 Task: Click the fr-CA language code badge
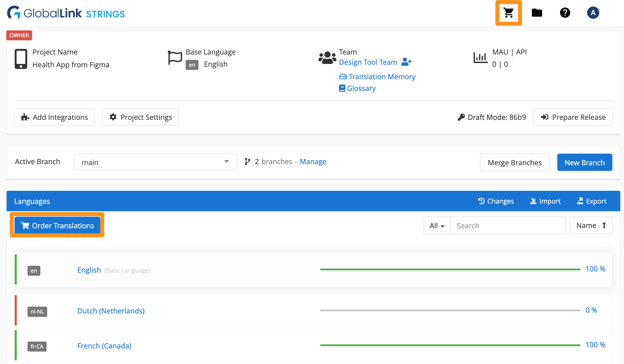37,346
